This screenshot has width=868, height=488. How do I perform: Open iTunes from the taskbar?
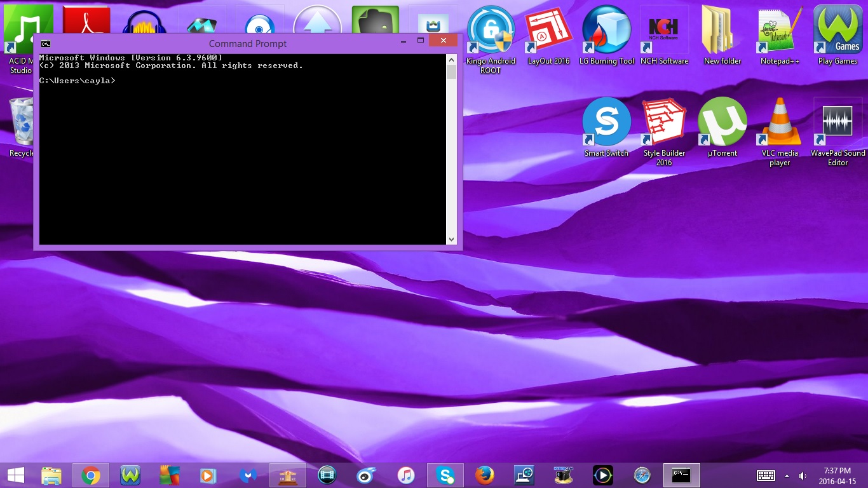[406, 475]
